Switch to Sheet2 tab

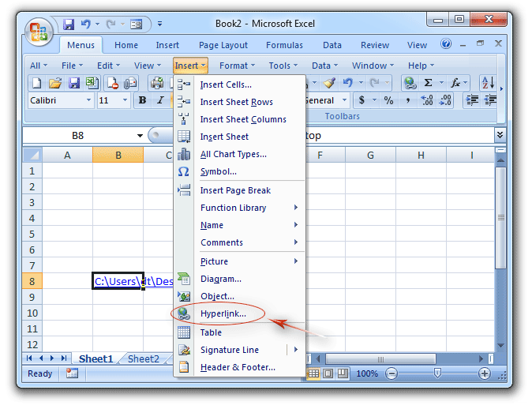coord(143,358)
